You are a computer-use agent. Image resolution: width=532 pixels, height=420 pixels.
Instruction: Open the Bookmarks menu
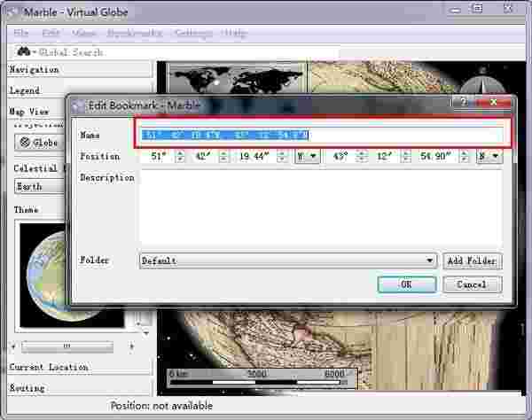(x=135, y=33)
